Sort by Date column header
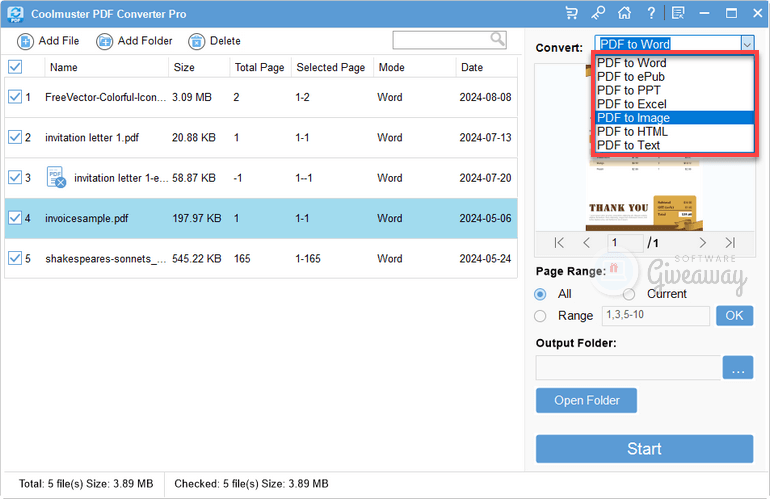The height and width of the screenshot is (499, 770). pyautogui.click(x=471, y=67)
